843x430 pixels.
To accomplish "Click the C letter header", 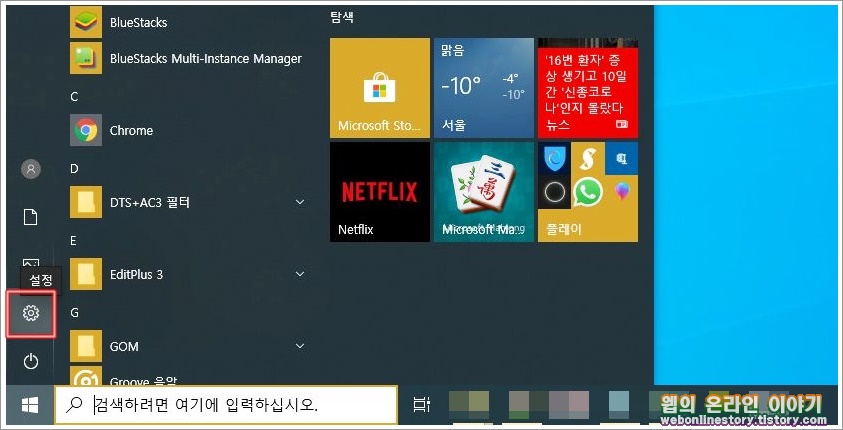I will point(74,97).
